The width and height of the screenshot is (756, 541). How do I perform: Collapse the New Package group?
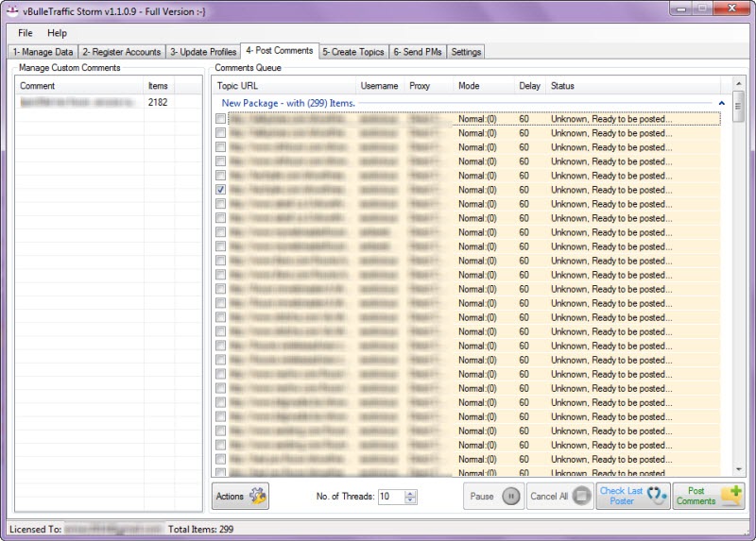pos(722,102)
